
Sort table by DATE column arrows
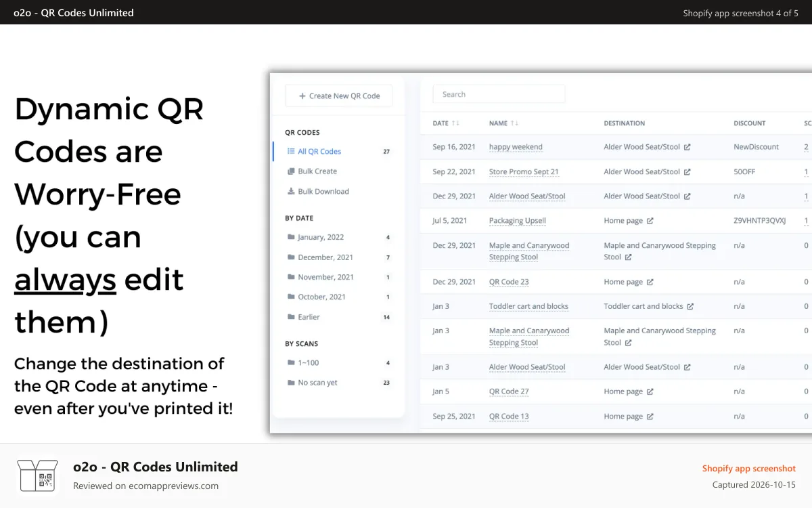pyautogui.click(x=455, y=123)
